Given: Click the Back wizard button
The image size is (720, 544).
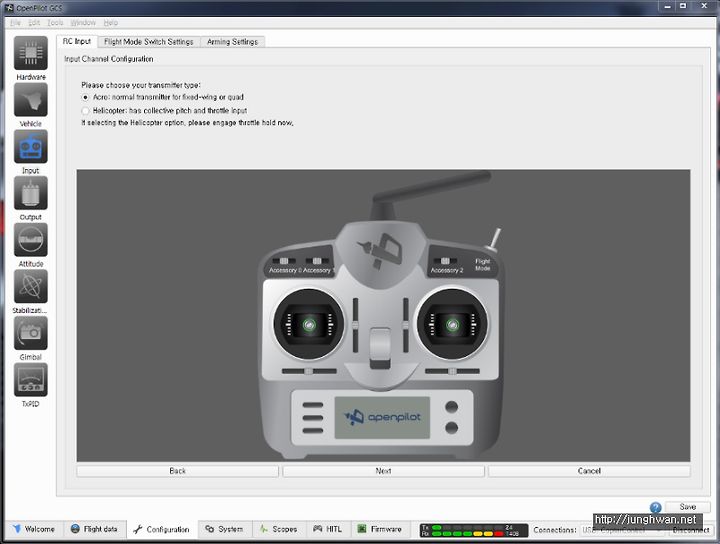Looking at the screenshot, I should click(x=177, y=471).
